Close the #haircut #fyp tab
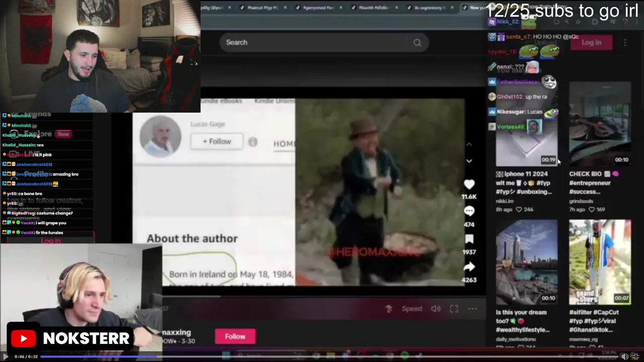This screenshot has height=362, width=644. tap(285, 8)
